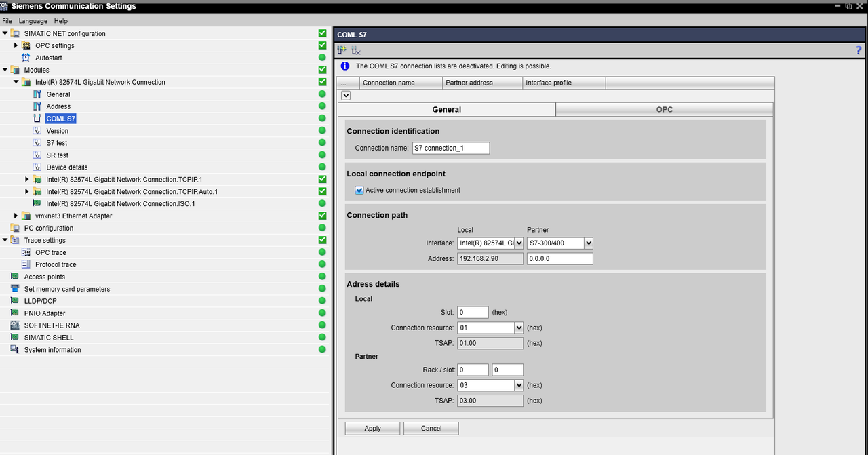Click the Protocol trace icon
The width and height of the screenshot is (868, 455).
point(26,264)
